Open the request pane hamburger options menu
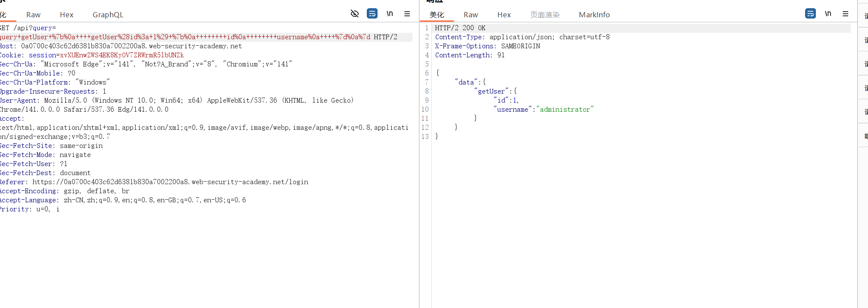 coord(407,14)
